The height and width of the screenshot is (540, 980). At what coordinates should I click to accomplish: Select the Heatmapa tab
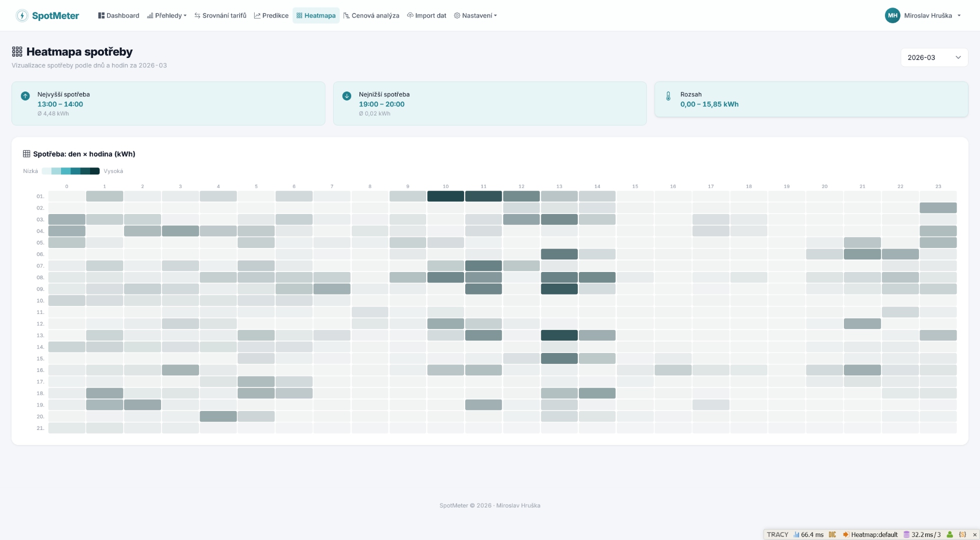coord(316,15)
